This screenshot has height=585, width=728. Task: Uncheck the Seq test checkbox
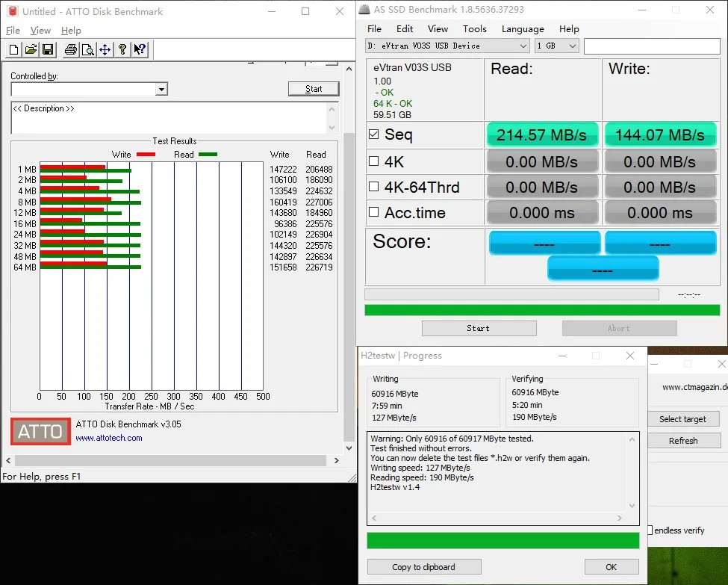[x=374, y=135]
